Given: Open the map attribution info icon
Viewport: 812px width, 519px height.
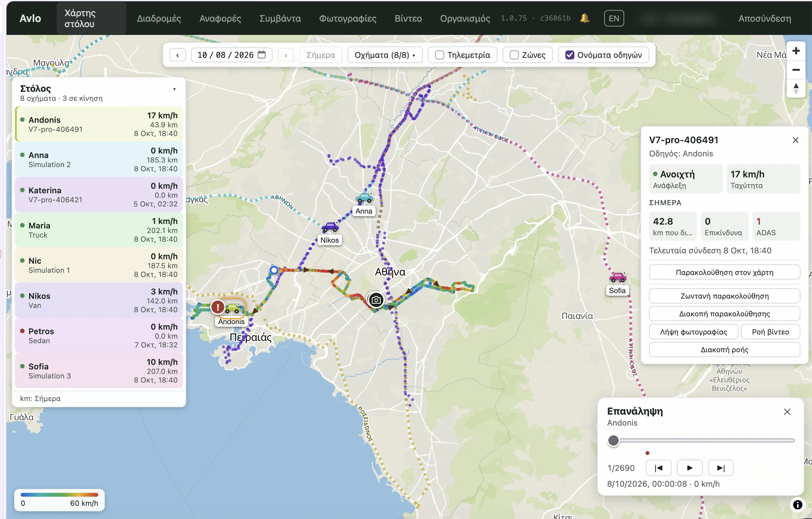Looking at the screenshot, I should [797, 504].
